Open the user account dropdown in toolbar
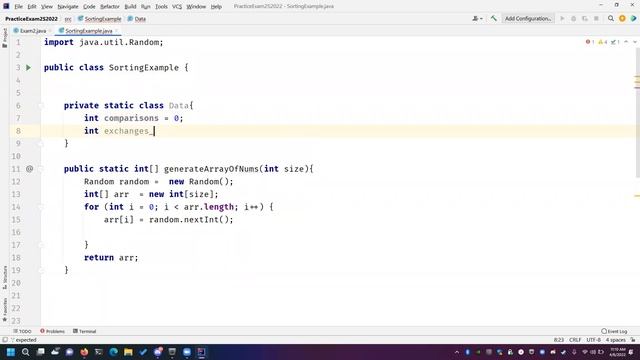This screenshot has height=360, width=640. point(477,18)
